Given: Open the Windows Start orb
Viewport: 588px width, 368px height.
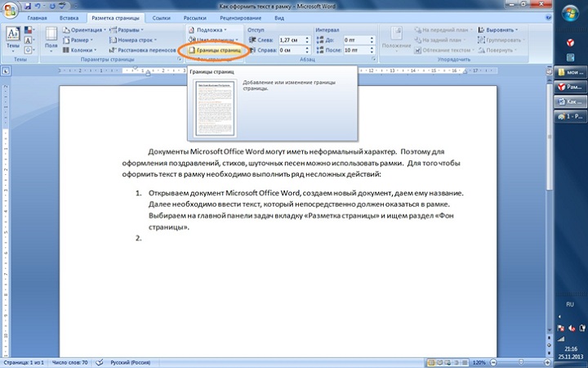Looking at the screenshot, I should pos(570,14).
